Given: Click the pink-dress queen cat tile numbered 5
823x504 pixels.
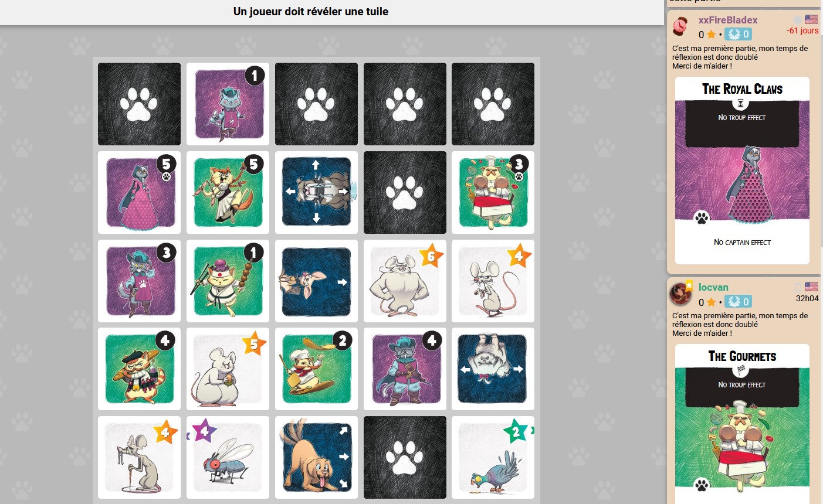Looking at the screenshot, I should pyautogui.click(x=139, y=192).
